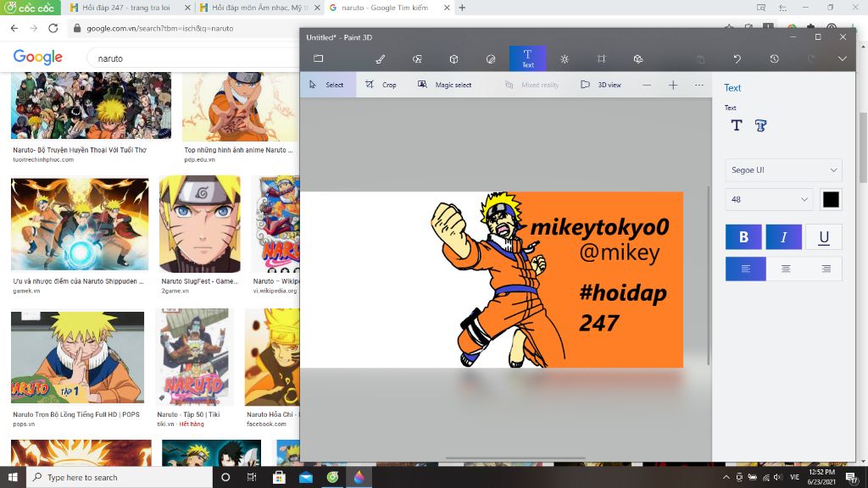Image resolution: width=868 pixels, height=488 pixels.
Task: Open the History panel
Action: pyautogui.click(x=775, y=58)
